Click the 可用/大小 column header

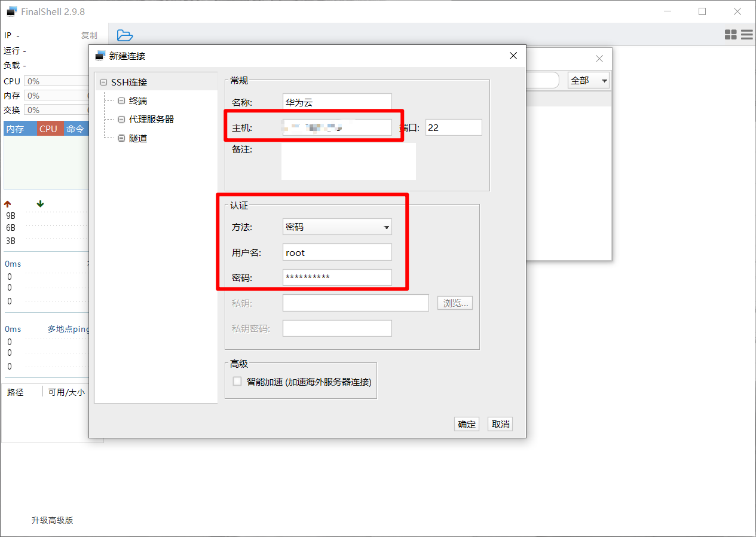click(x=66, y=392)
